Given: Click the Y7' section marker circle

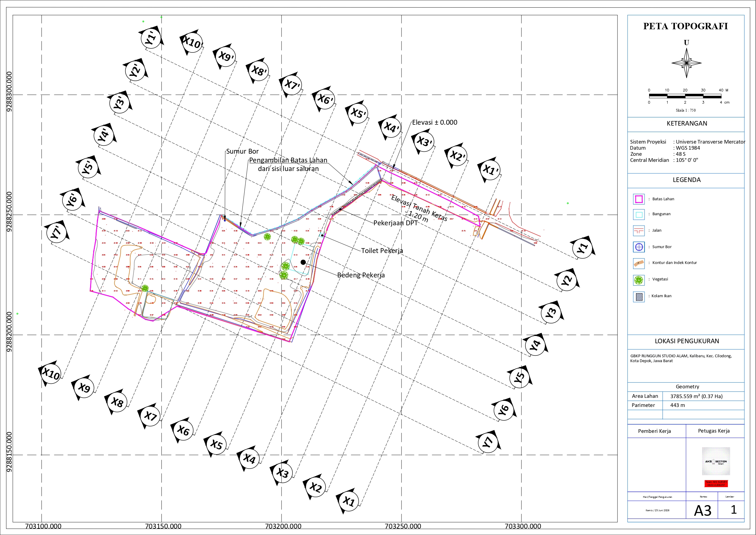Looking at the screenshot, I should click(57, 232).
